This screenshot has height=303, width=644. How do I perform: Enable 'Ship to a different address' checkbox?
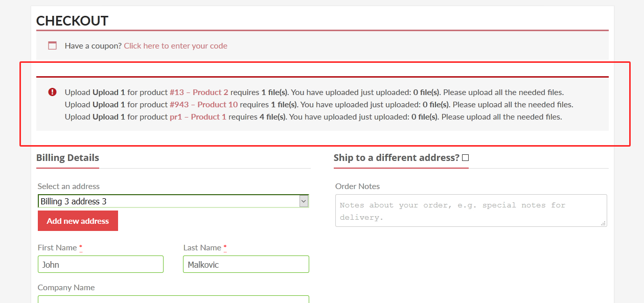pos(465,158)
